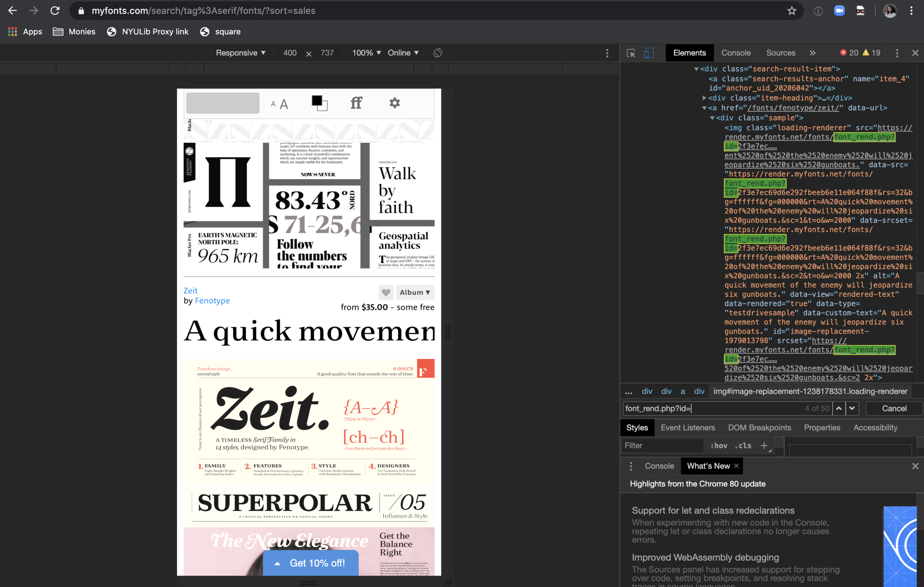Click the inspect element picker icon
The width and height of the screenshot is (924, 587).
[631, 53]
